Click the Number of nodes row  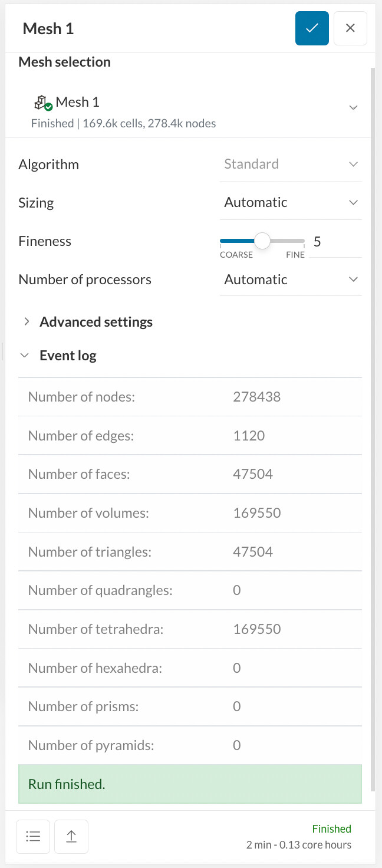[x=190, y=397]
